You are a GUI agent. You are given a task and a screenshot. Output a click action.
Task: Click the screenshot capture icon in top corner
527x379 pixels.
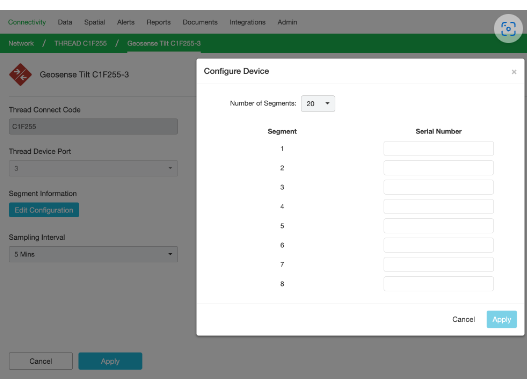(508, 29)
